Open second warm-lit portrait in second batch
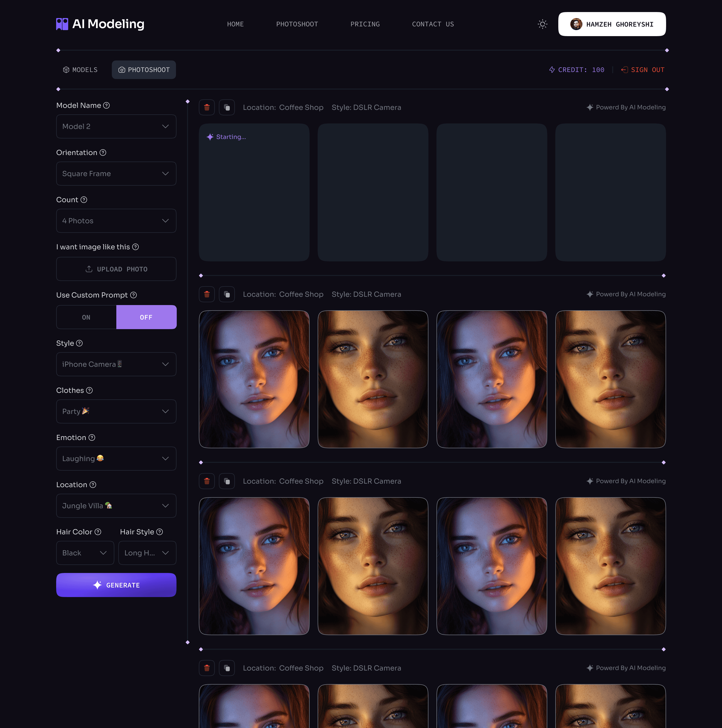The height and width of the screenshot is (728, 722). coord(373,379)
